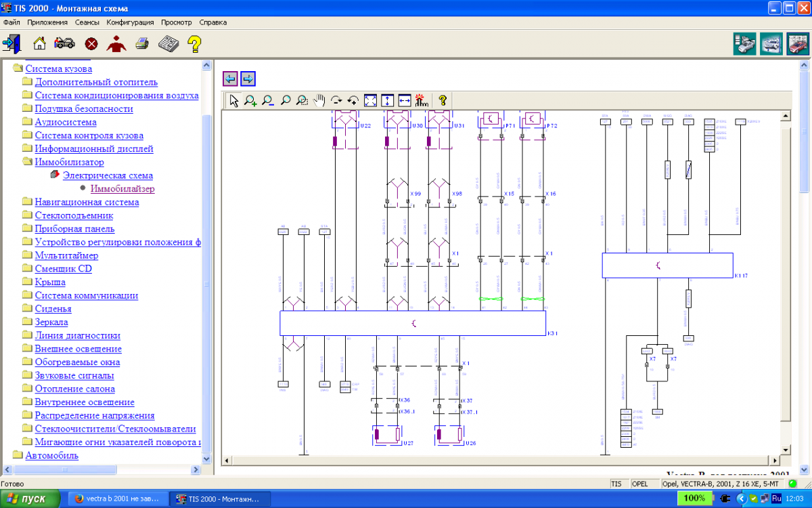The width and height of the screenshot is (812, 508).
Task: Select the hand pan tool
Action: click(319, 101)
